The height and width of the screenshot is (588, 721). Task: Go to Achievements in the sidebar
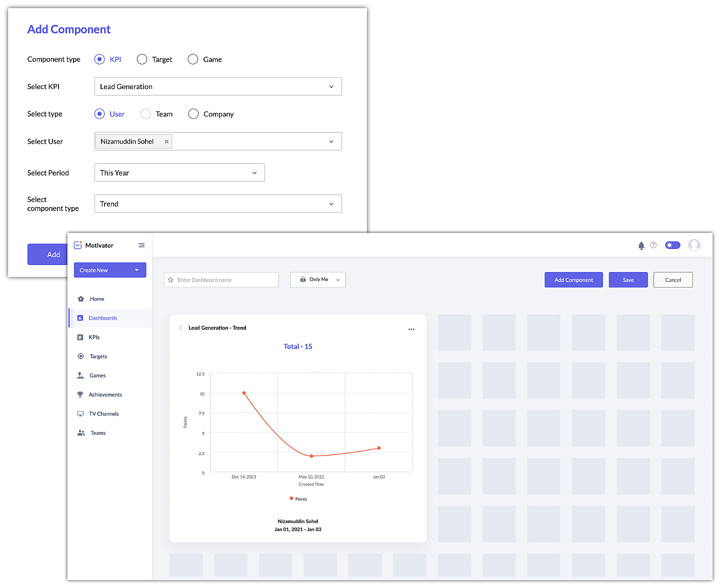tap(105, 394)
